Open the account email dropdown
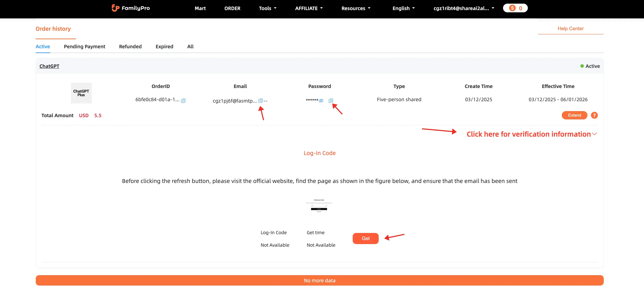 [x=464, y=8]
